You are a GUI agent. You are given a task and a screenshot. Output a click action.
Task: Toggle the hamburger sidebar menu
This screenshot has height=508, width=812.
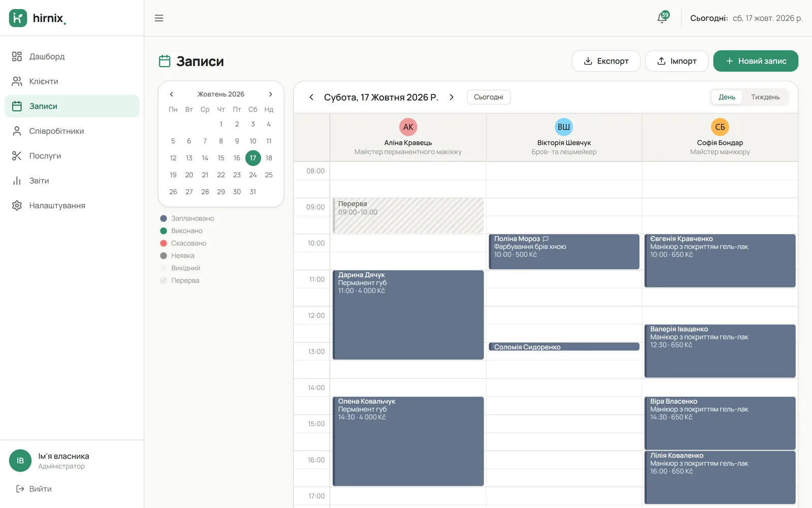click(x=159, y=18)
